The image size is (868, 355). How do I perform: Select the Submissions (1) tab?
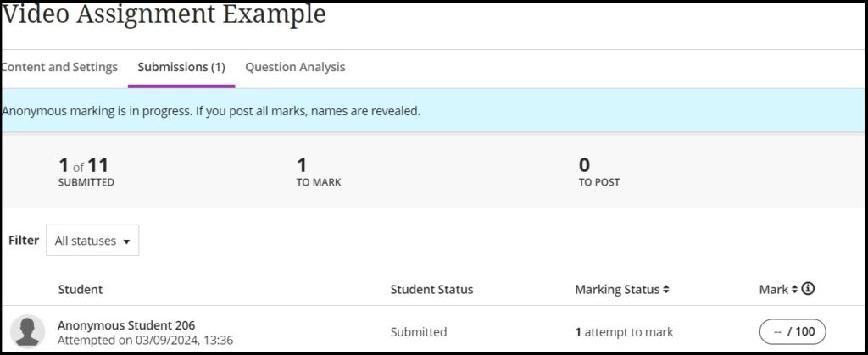pos(181,68)
